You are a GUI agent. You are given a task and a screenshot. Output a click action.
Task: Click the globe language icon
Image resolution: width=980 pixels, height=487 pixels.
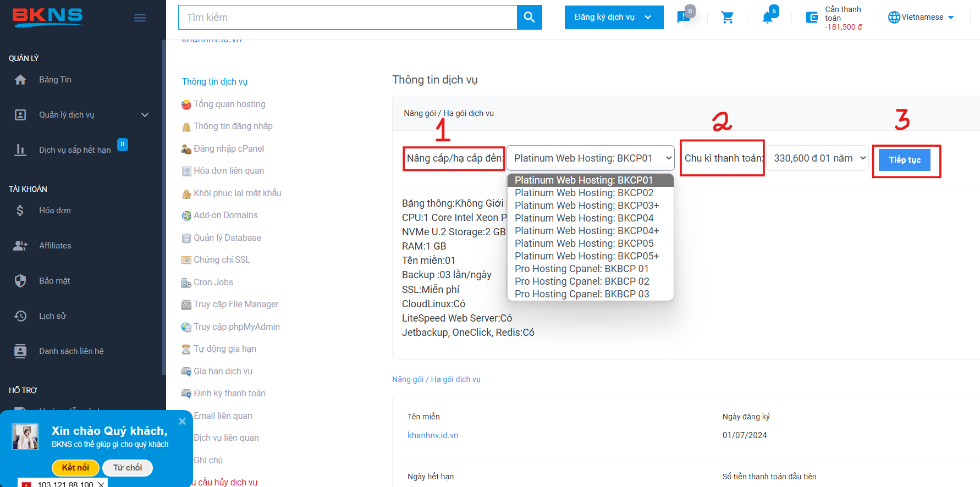pos(894,17)
